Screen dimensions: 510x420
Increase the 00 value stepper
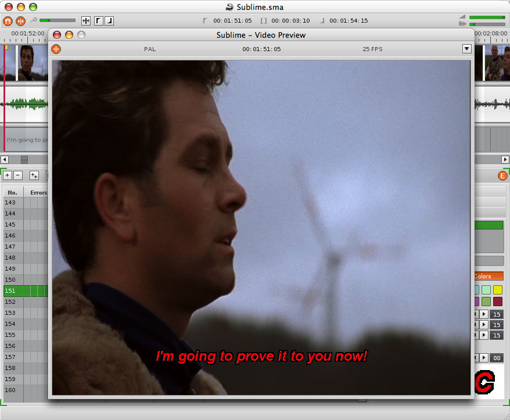point(484,358)
